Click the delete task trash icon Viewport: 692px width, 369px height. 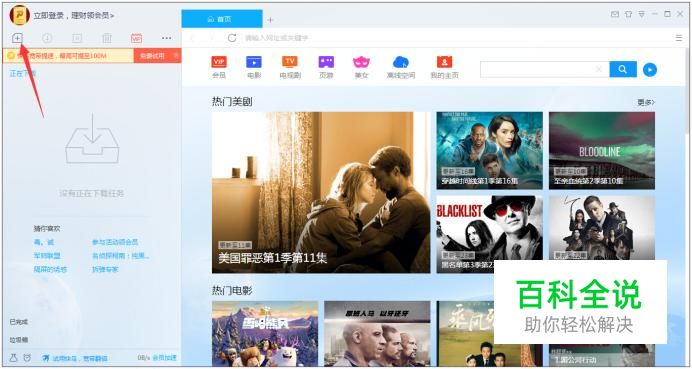coord(107,38)
